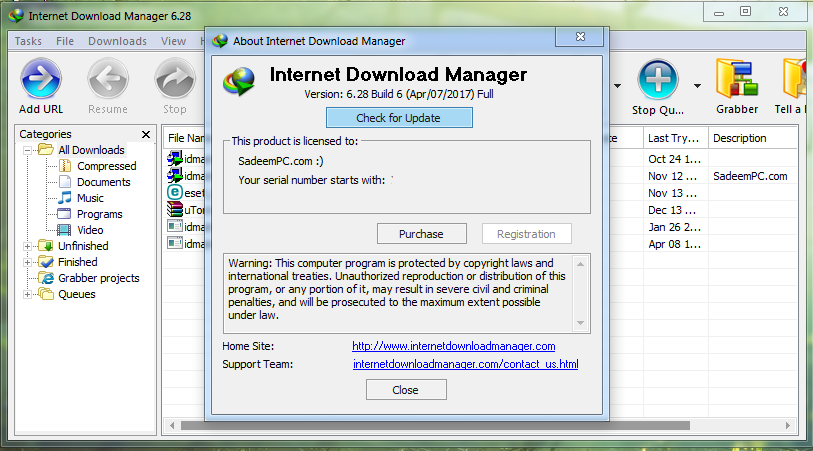Screen dimensions: 813x451
Task: Click the Add URL toolbar icon
Action: (40, 79)
